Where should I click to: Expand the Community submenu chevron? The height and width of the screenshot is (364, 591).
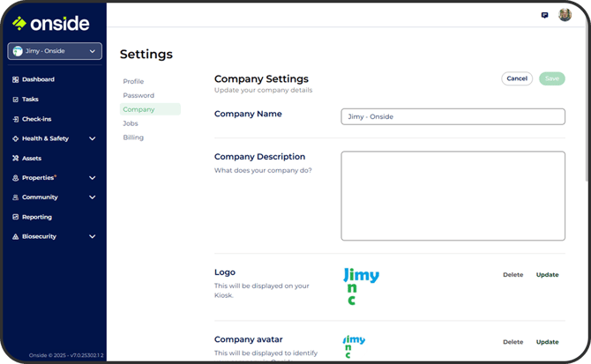(92, 197)
